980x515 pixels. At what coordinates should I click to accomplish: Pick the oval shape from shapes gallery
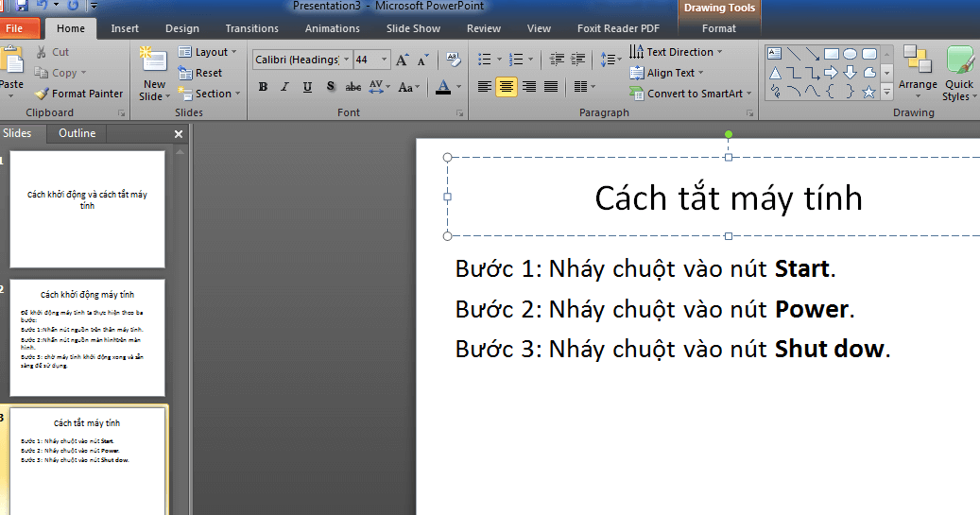click(850, 54)
